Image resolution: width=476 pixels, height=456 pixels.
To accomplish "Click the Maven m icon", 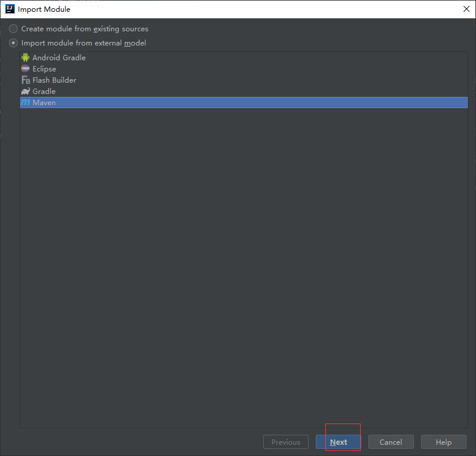I will (25, 102).
